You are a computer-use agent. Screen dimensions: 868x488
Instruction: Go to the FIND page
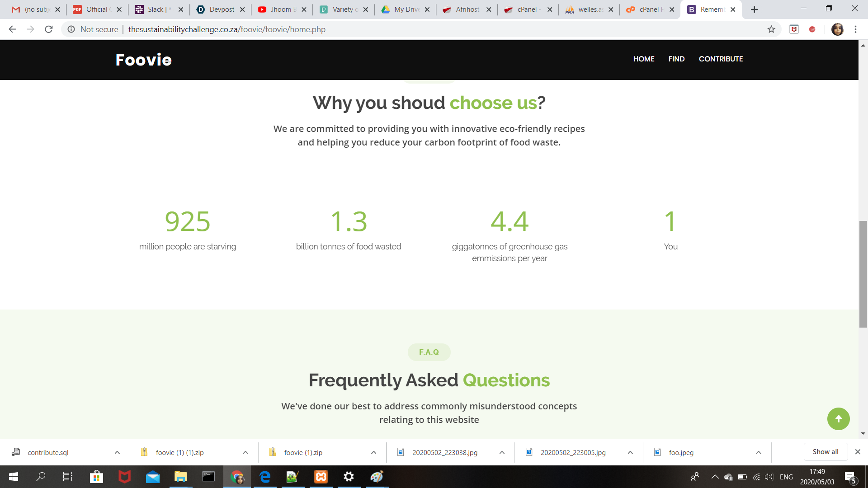676,59
